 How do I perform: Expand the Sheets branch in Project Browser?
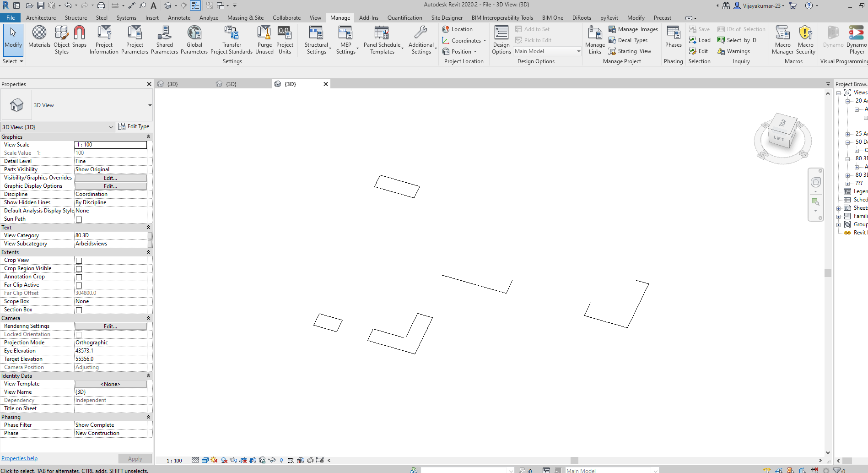tap(838, 207)
